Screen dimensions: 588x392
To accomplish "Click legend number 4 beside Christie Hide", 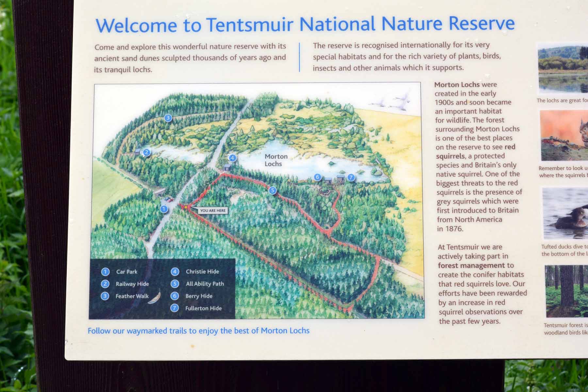I will [x=175, y=271].
